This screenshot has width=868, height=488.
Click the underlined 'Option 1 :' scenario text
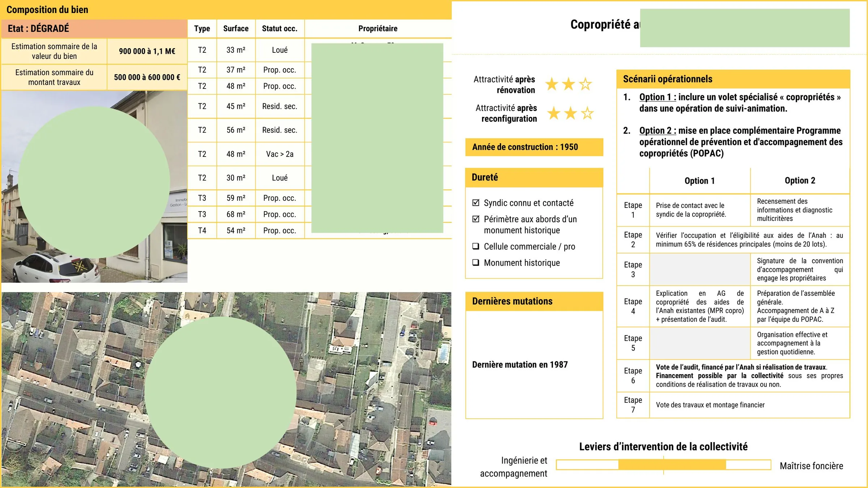(x=658, y=97)
